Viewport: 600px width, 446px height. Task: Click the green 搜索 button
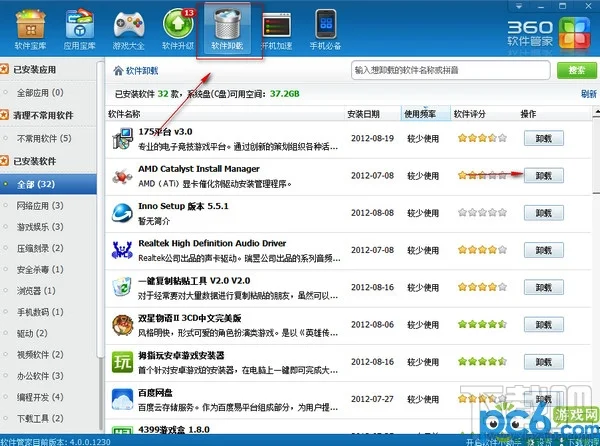577,70
